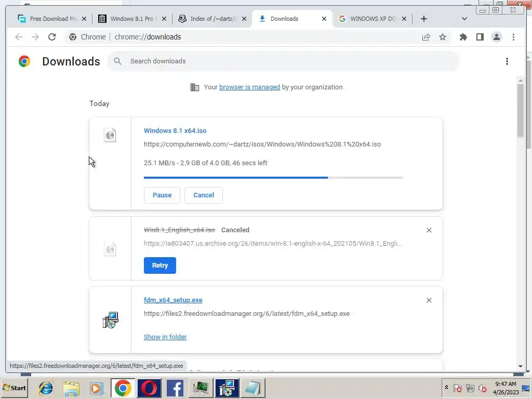This screenshot has height=399, width=532.
Task: Click the page vertical scrollbar thumb
Action: point(520,110)
